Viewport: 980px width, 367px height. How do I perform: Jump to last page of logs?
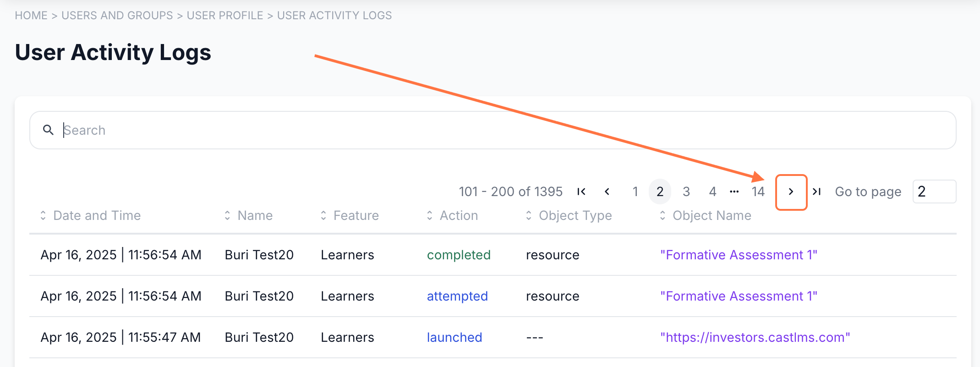(x=816, y=192)
